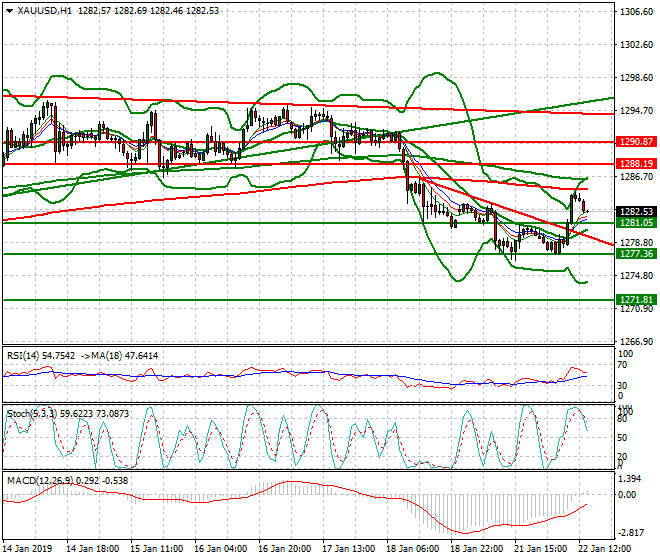Select the green 1277.36 support level label
This screenshot has height=560, width=660.
pyautogui.click(x=636, y=253)
